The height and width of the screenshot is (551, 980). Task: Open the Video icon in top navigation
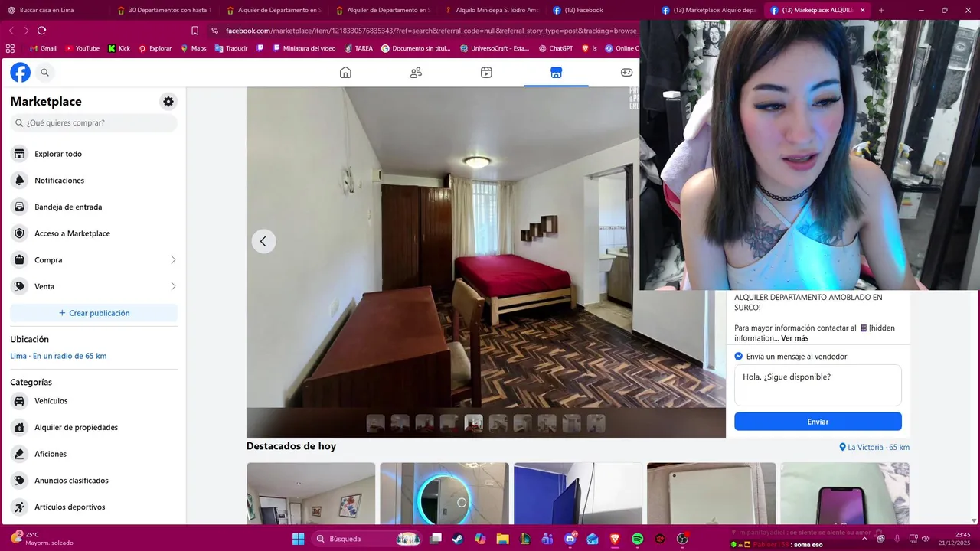[486, 73]
